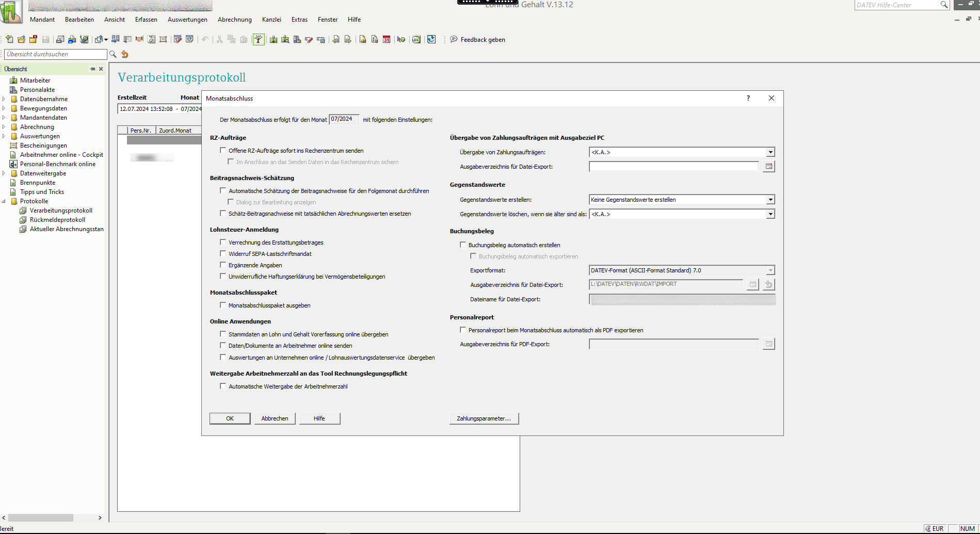
Task: Open the Abrechnung menu
Action: coord(234,20)
